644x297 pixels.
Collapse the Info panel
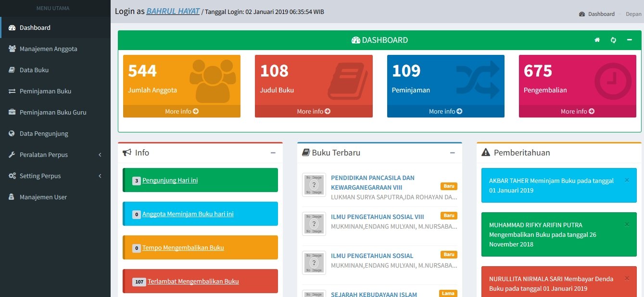pyautogui.click(x=273, y=153)
